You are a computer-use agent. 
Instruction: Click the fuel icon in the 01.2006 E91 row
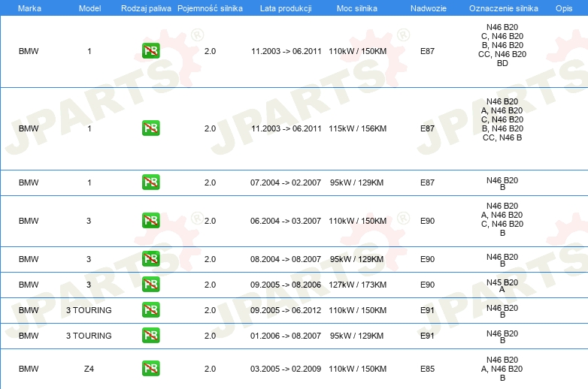150,336
